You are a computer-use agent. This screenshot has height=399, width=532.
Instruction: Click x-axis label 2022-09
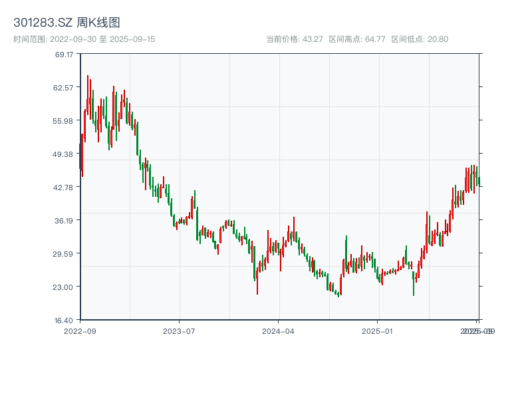tap(80, 331)
